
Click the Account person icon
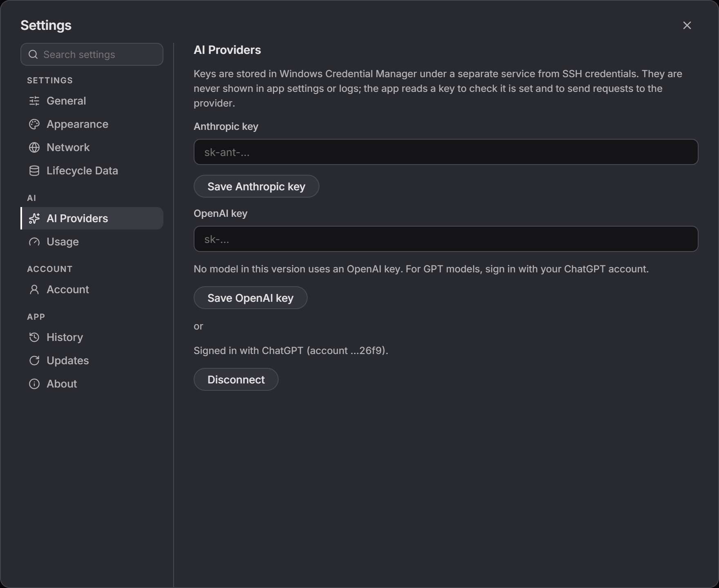(x=34, y=290)
